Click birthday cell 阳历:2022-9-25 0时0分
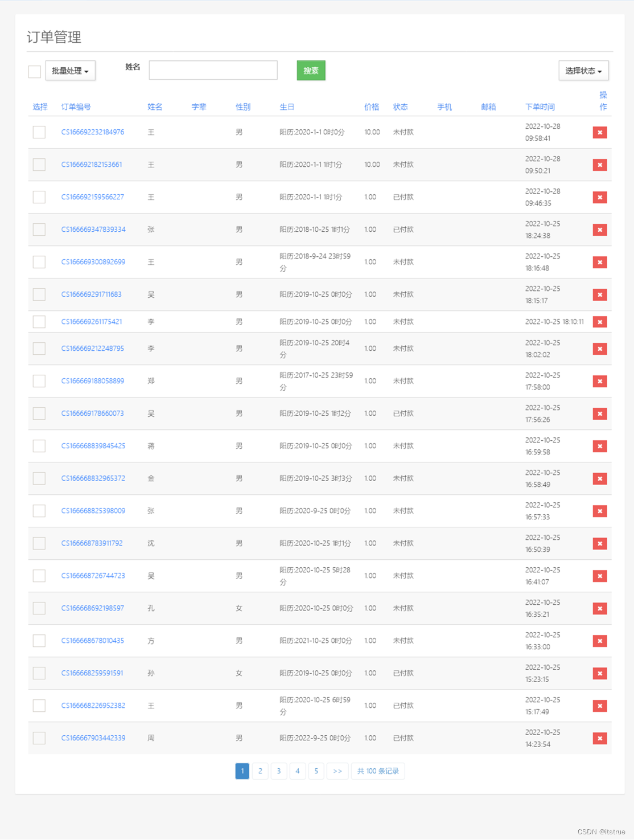Image resolution: width=634 pixels, height=840 pixels. 315,738
